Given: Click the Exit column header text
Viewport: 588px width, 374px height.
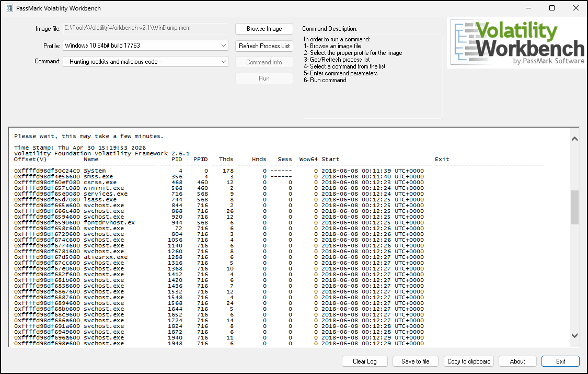Looking at the screenshot, I should 442,159.
